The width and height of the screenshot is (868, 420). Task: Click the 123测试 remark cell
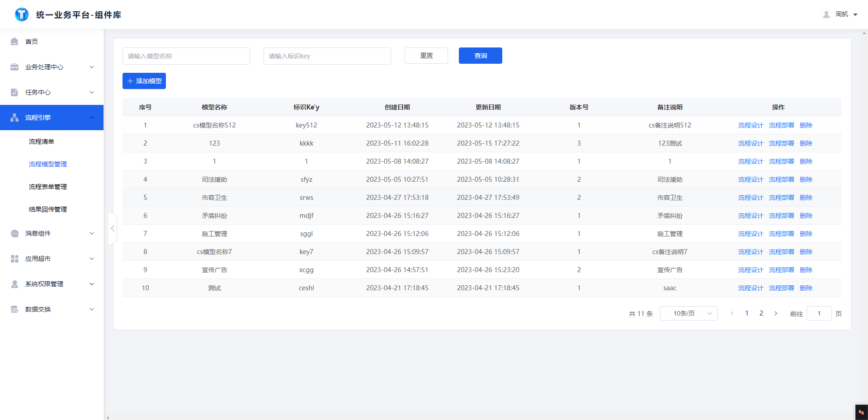pos(670,143)
